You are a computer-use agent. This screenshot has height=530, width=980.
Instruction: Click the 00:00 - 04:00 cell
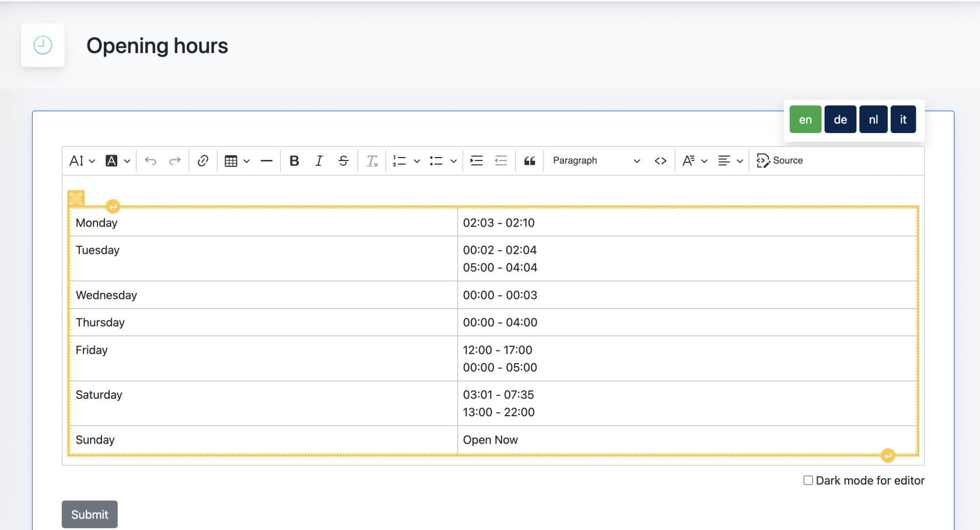point(687,322)
